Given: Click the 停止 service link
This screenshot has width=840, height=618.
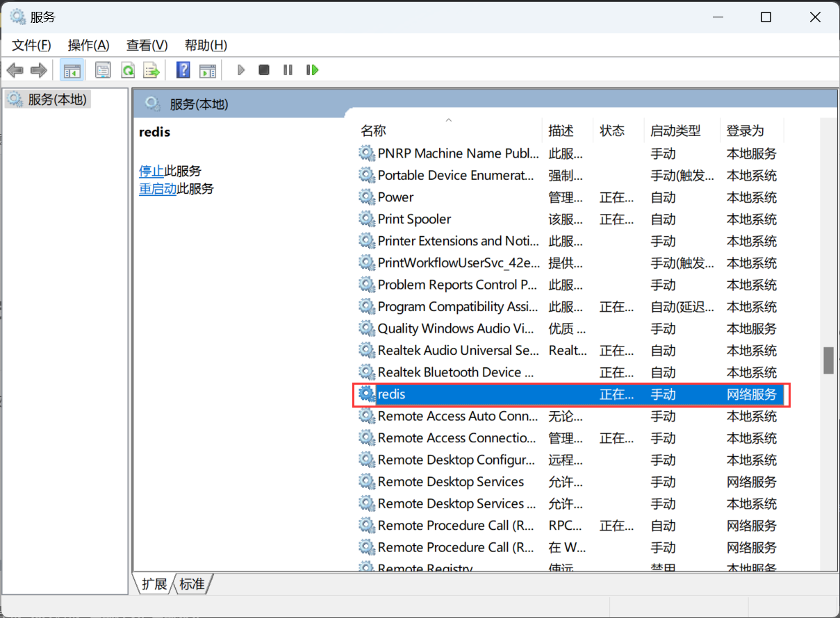Looking at the screenshot, I should (151, 171).
